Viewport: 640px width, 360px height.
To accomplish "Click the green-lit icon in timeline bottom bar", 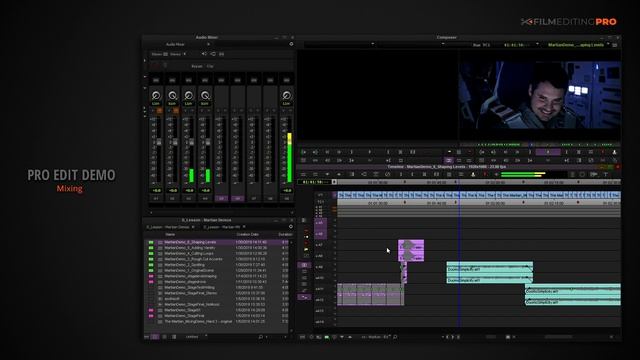I will pos(327,337).
